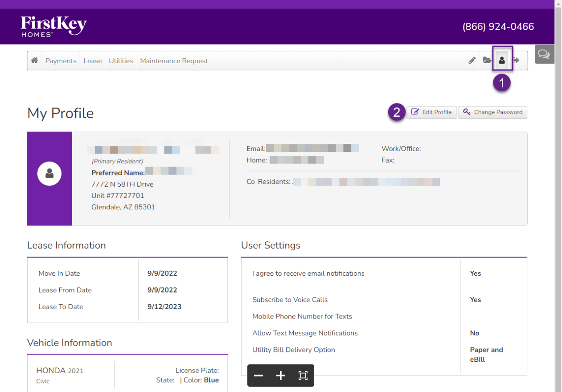Open the Payments menu
The width and height of the screenshot is (562, 392).
click(x=61, y=61)
